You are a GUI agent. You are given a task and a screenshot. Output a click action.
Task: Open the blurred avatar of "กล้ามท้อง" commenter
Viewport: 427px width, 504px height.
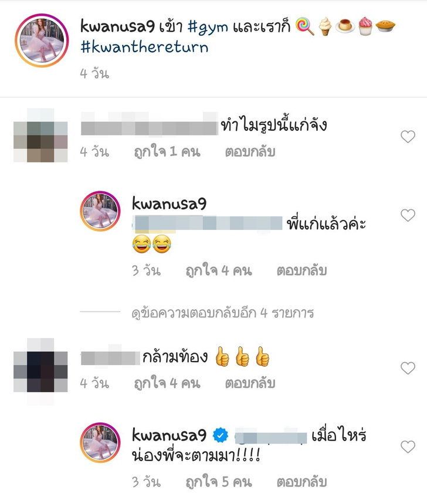pos(40,371)
